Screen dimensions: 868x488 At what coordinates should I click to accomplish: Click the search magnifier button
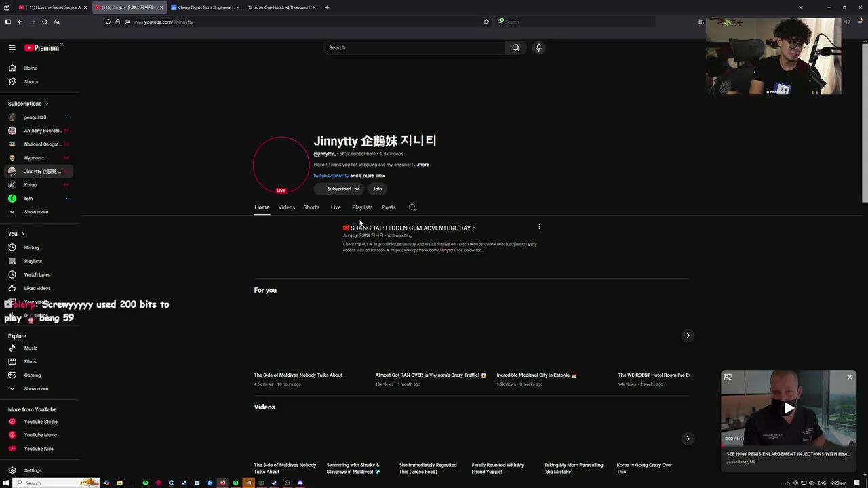pyautogui.click(x=515, y=47)
